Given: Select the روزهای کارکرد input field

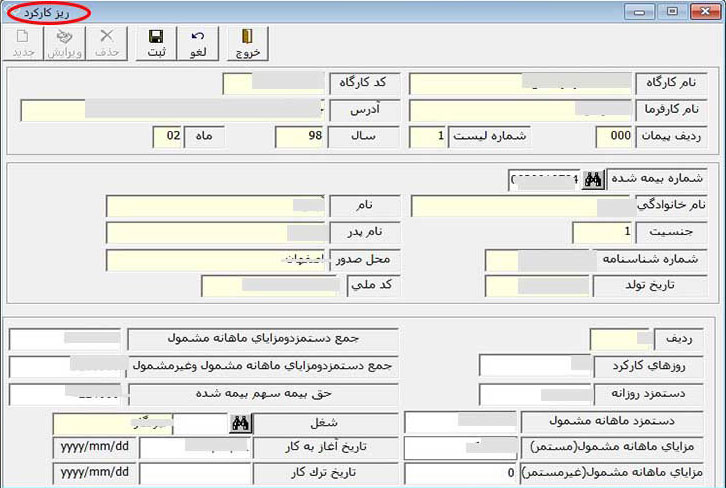Looking at the screenshot, I should (534, 367).
